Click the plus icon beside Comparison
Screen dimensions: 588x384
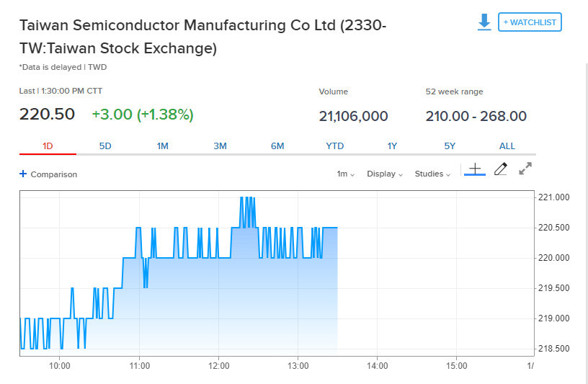tap(23, 174)
